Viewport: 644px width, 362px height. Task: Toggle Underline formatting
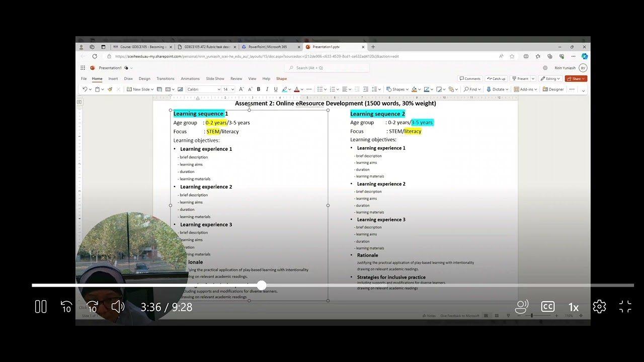click(x=276, y=89)
